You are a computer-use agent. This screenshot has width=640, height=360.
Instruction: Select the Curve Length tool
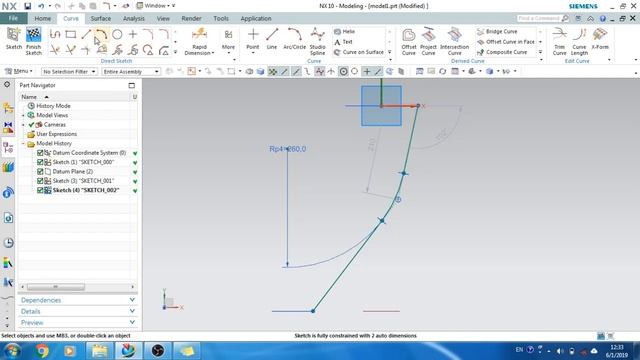coord(579,41)
